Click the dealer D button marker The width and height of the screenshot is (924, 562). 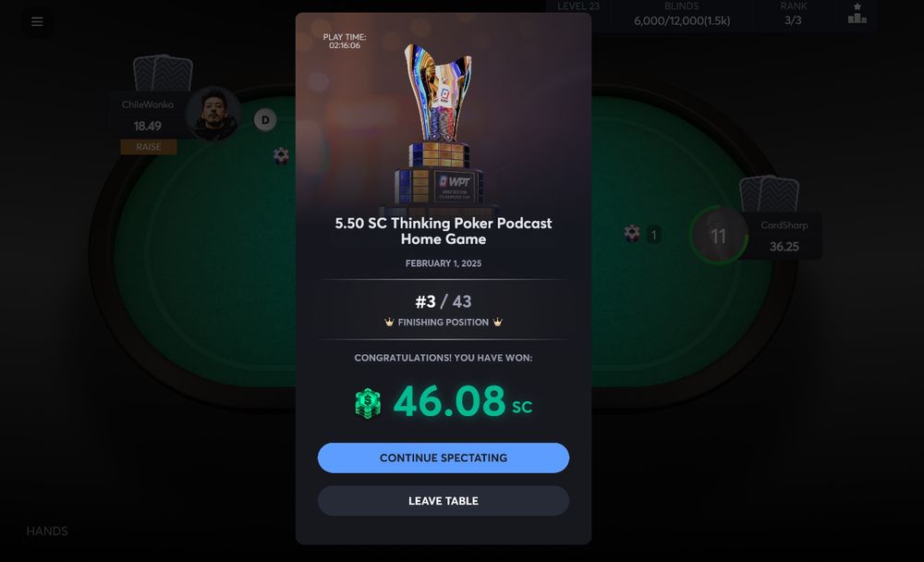pyautogui.click(x=265, y=120)
